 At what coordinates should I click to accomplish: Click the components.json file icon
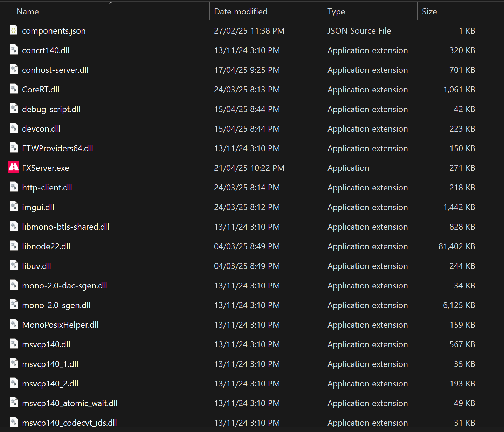coord(14,30)
